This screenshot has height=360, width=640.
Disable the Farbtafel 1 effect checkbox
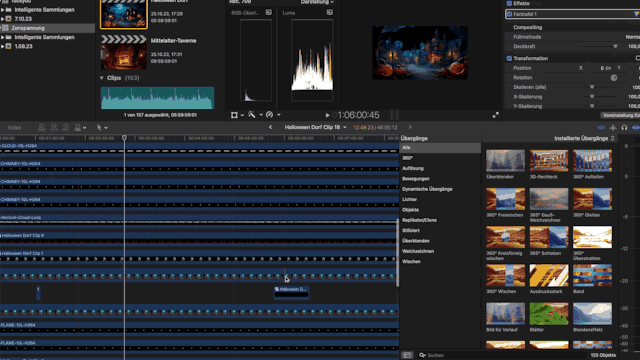click(509, 14)
